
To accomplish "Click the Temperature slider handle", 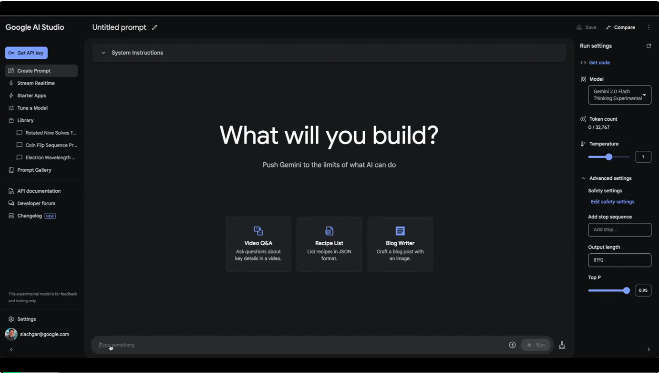I will [609, 157].
